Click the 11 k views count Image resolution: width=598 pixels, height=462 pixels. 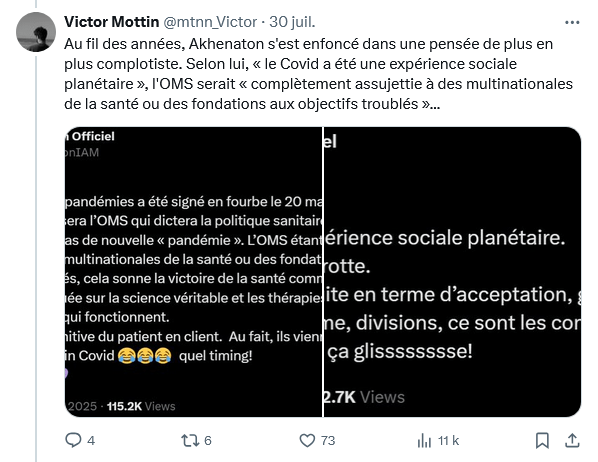pos(448,441)
